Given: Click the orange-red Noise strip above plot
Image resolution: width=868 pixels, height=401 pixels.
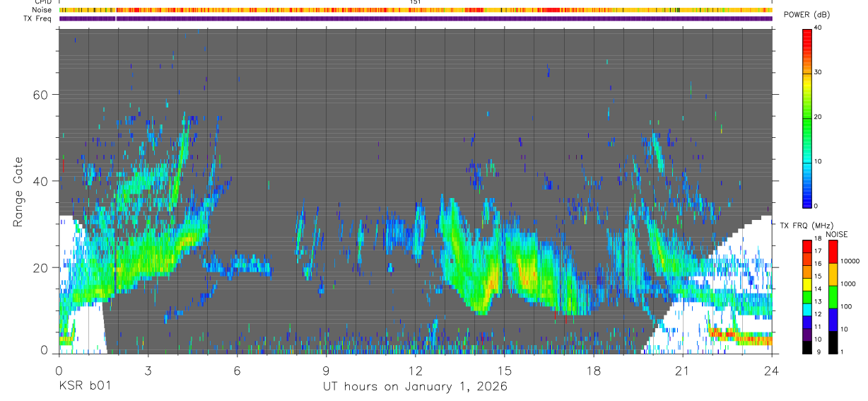Looking at the screenshot, I should click(416, 10).
